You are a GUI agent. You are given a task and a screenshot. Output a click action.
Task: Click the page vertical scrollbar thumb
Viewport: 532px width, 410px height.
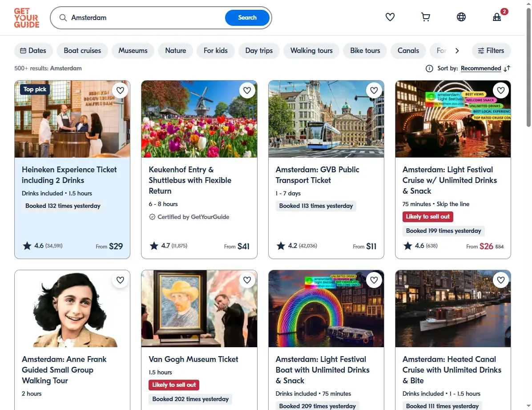pyautogui.click(x=528, y=68)
